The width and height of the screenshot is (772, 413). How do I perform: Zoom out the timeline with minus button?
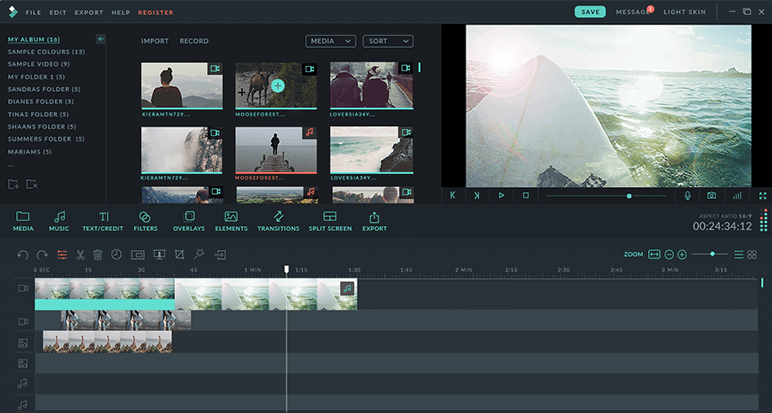669,254
